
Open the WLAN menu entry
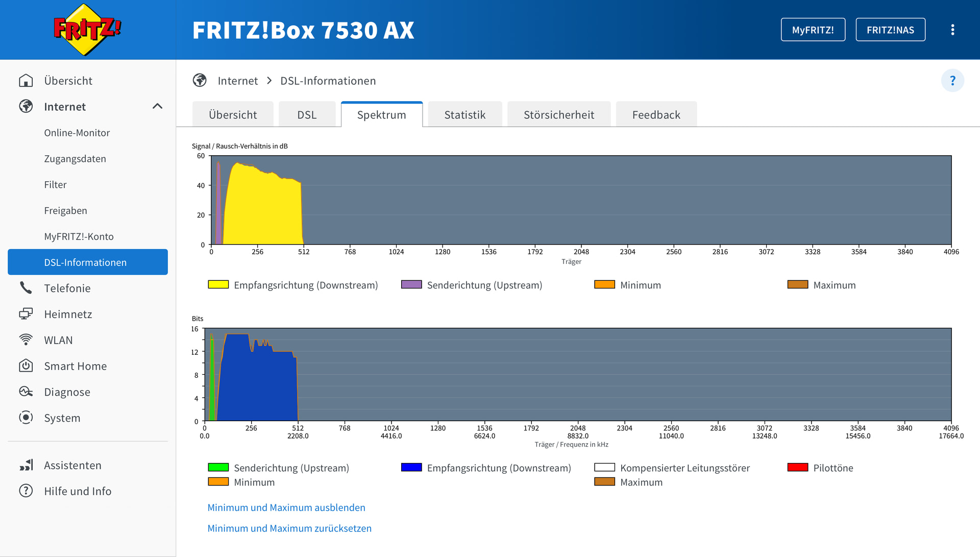pos(88,340)
